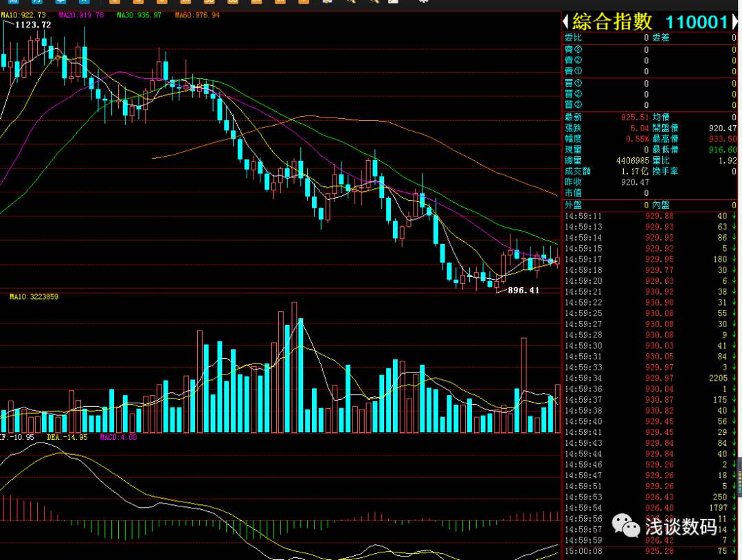This screenshot has width=742, height=560.
Task: Click the 昨收 value 920.47
Action: pyautogui.click(x=635, y=182)
